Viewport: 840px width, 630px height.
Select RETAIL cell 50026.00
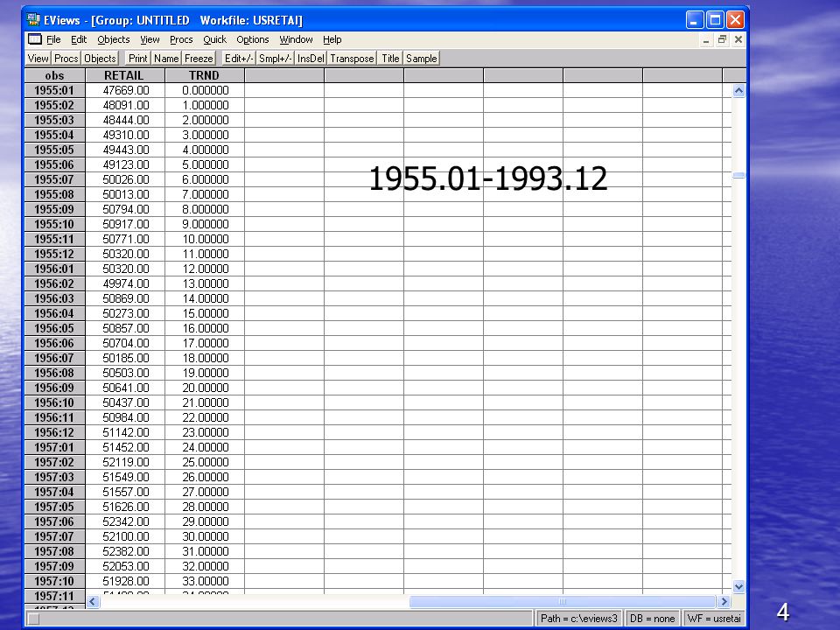(125, 179)
